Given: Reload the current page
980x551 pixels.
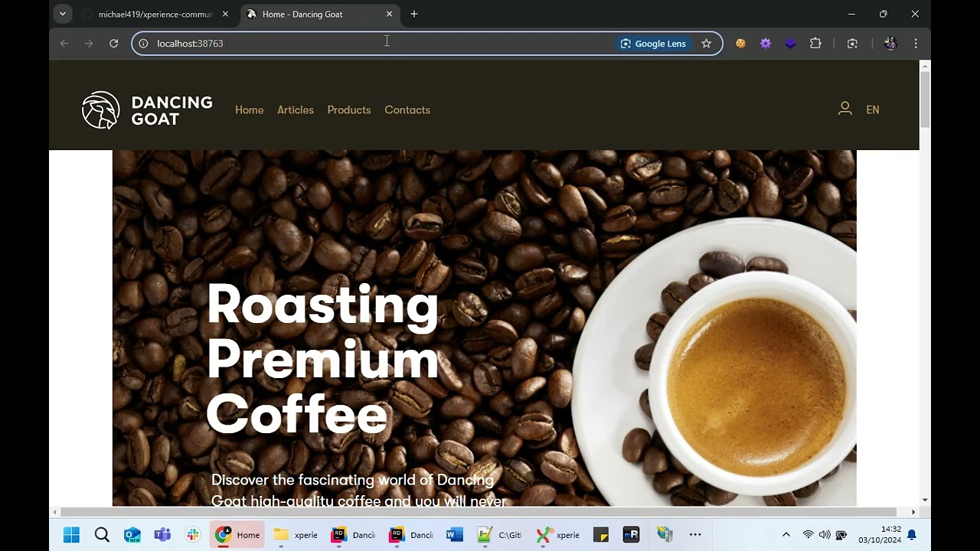Looking at the screenshot, I should [x=113, y=44].
